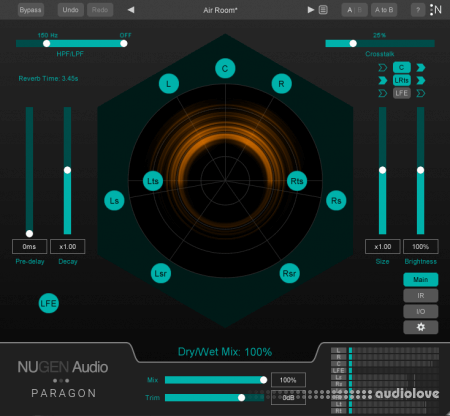450x416 pixels.
Task: Select the Lts top surround speaker node
Action: (x=153, y=181)
